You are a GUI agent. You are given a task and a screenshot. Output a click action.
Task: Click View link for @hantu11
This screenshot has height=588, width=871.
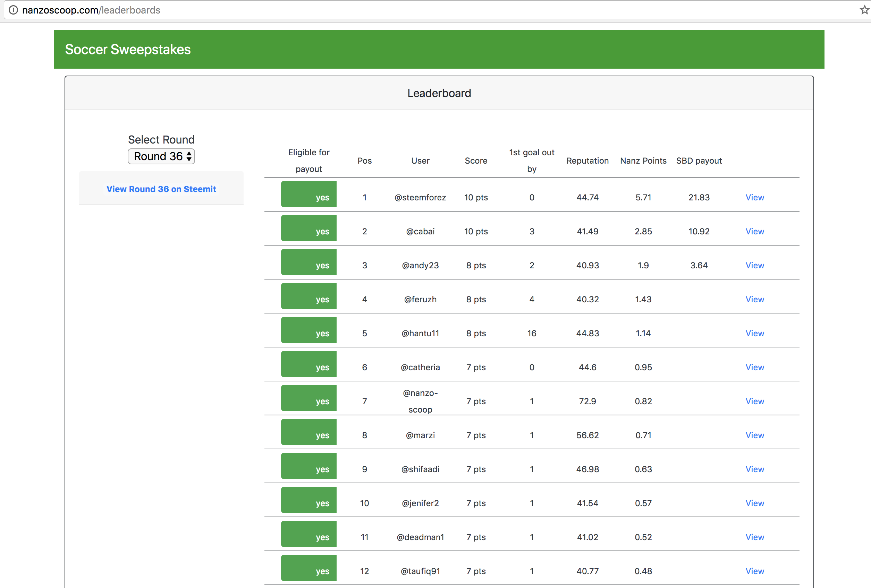[754, 333]
